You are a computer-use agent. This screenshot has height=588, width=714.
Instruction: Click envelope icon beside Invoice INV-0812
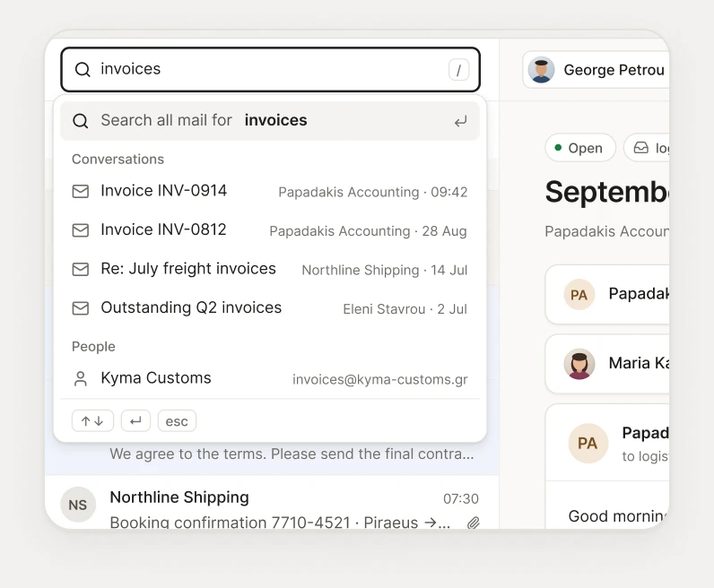pyautogui.click(x=81, y=230)
